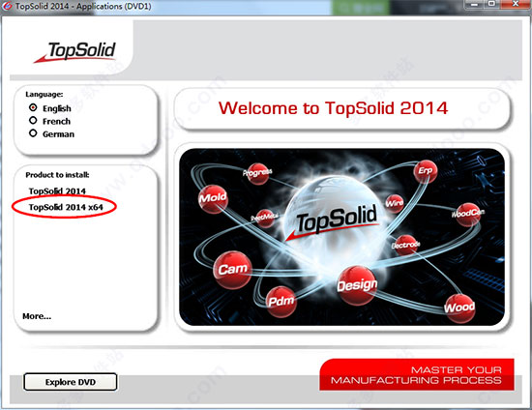
Task: Click the Welcome to TopSolid 2014 heading
Action: pos(333,108)
